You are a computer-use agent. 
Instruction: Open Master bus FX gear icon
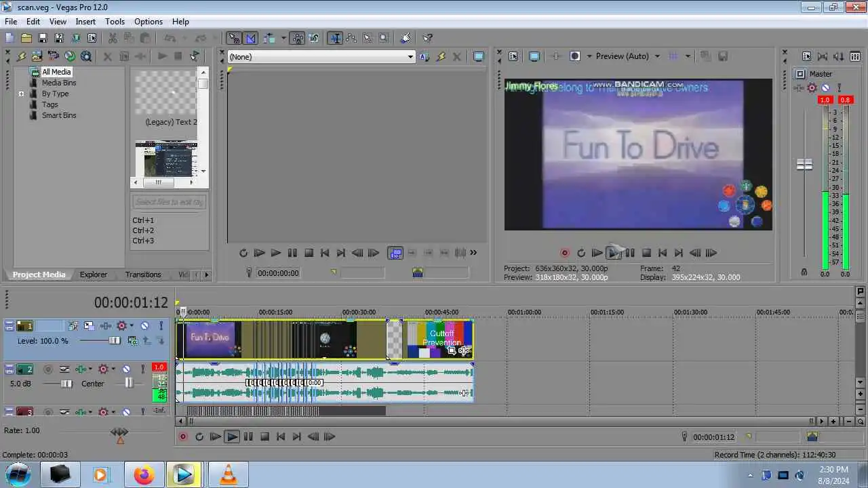pos(812,87)
